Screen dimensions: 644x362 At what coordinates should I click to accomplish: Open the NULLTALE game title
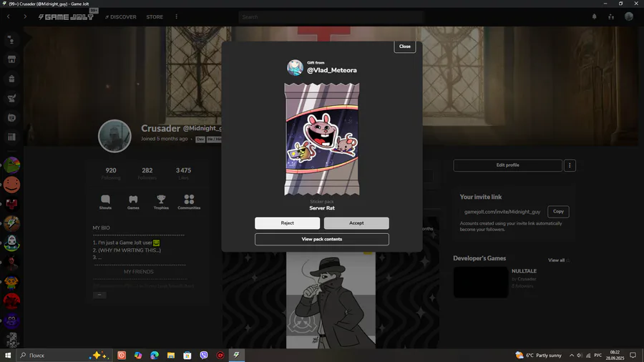pyautogui.click(x=524, y=271)
